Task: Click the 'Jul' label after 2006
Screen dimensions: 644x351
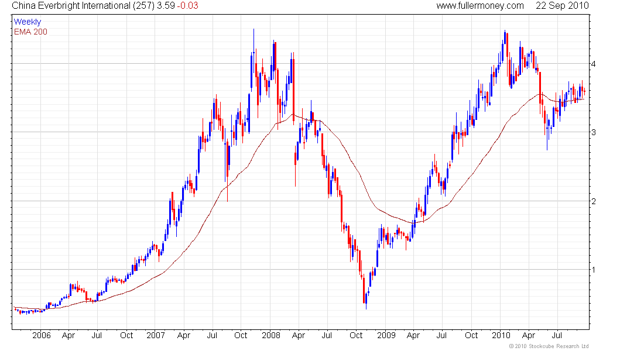Action: 97,335
